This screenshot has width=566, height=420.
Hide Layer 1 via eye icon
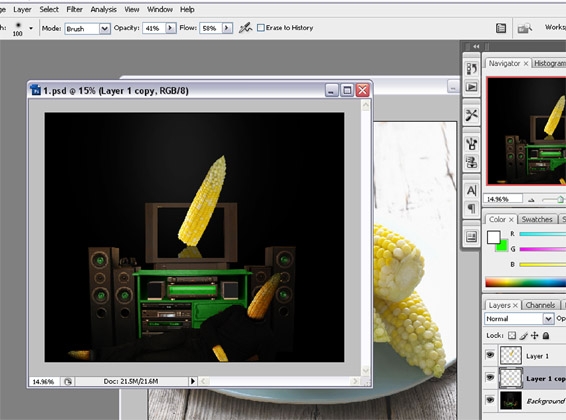490,355
